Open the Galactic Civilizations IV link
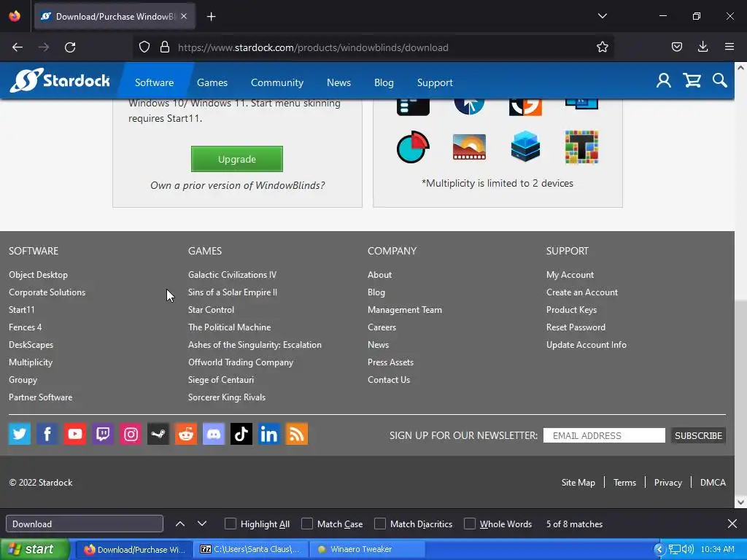 (232, 275)
